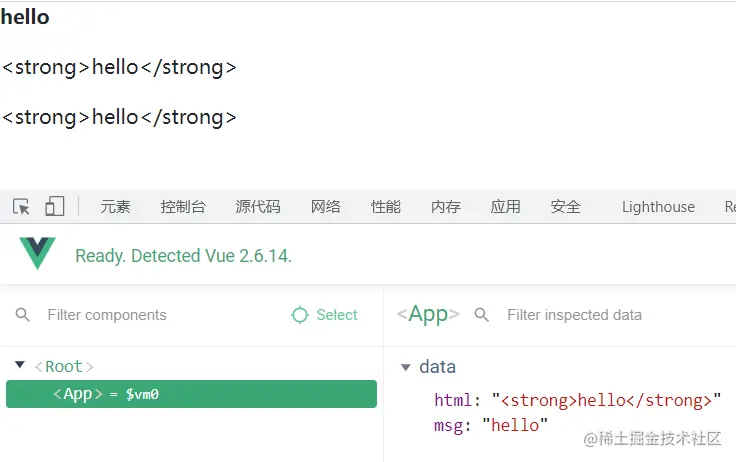Go to the 网络 tab

326,207
